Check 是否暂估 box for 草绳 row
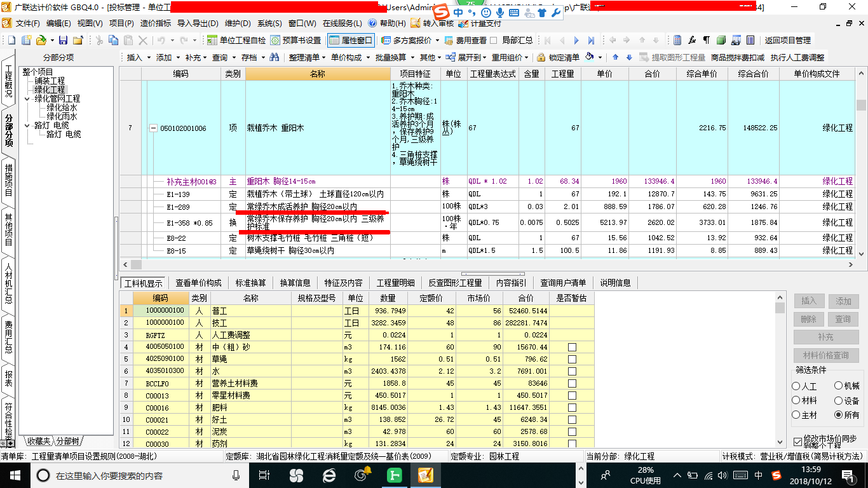The width and height of the screenshot is (868, 488). 572,359
